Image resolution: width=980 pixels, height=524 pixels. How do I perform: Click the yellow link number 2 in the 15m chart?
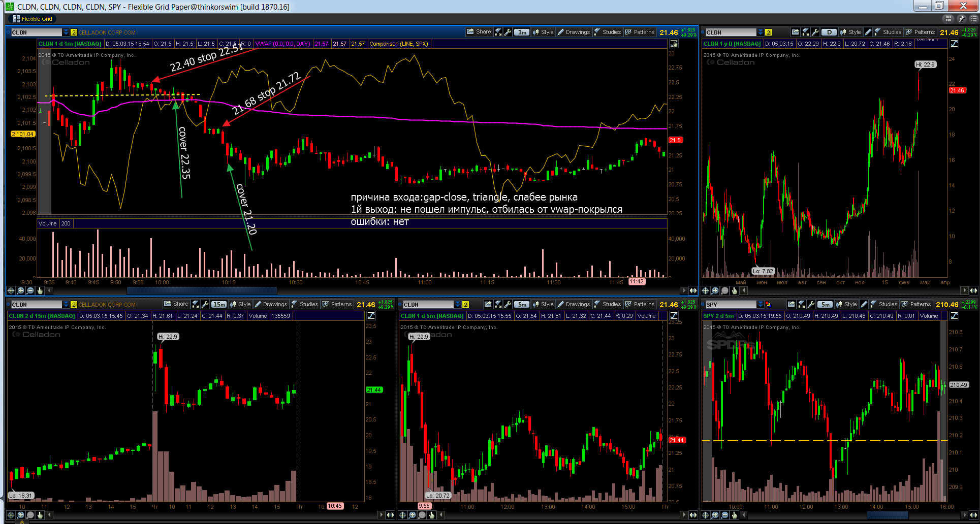click(x=74, y=305)
